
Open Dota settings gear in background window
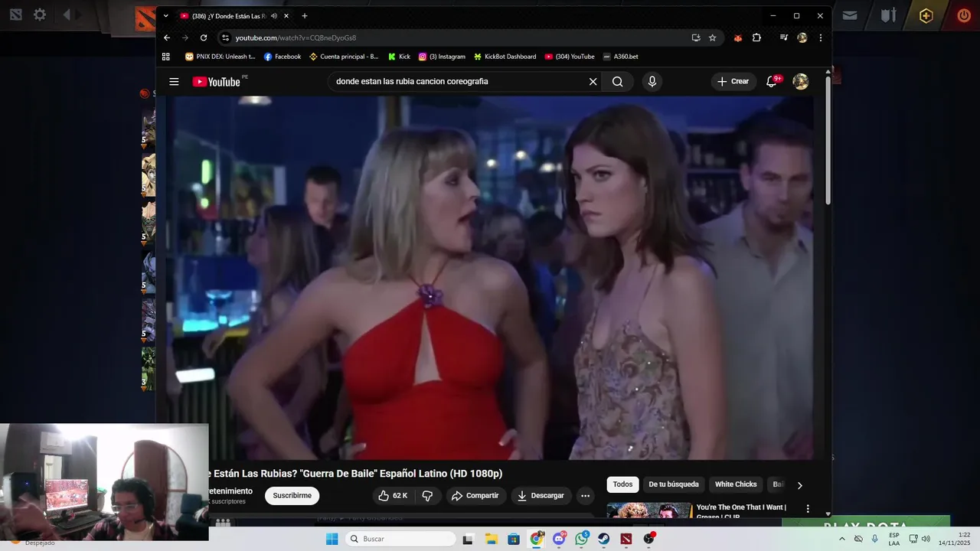click(x=40, y=15)
